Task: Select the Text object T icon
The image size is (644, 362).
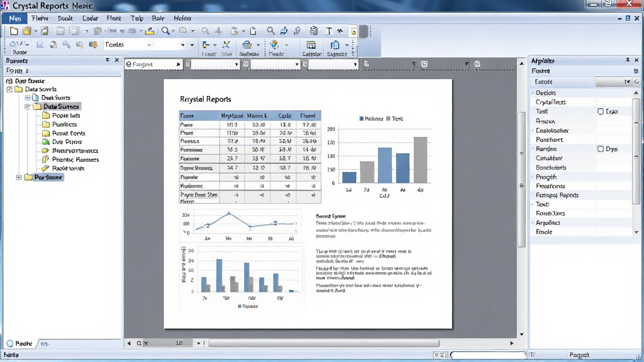Action: [328, 31]
